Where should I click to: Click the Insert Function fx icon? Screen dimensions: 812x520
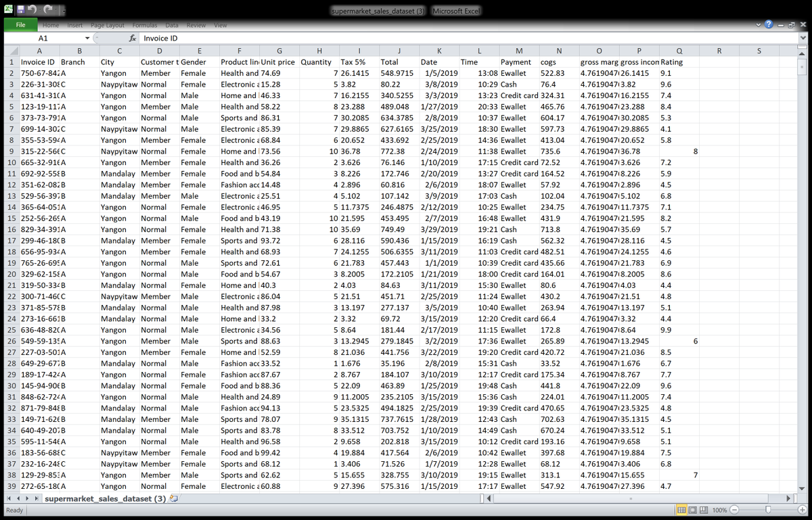tap(133, 39)
